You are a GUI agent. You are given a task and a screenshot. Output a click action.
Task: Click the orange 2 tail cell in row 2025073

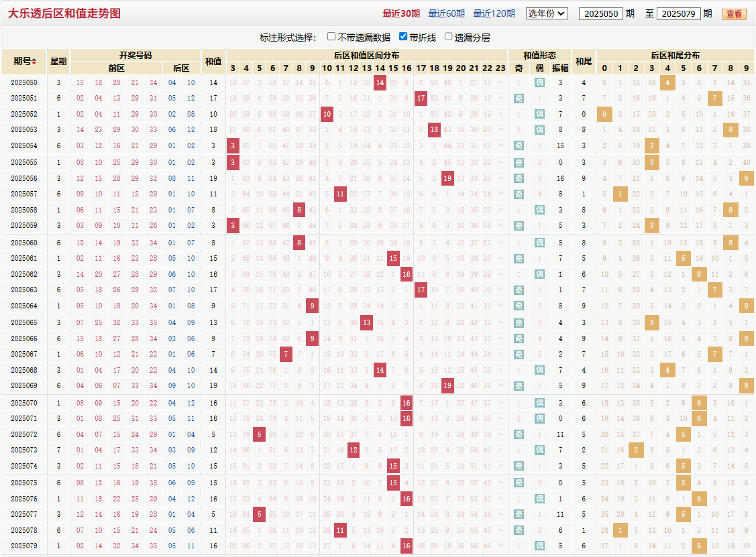[x=636, y=450]
